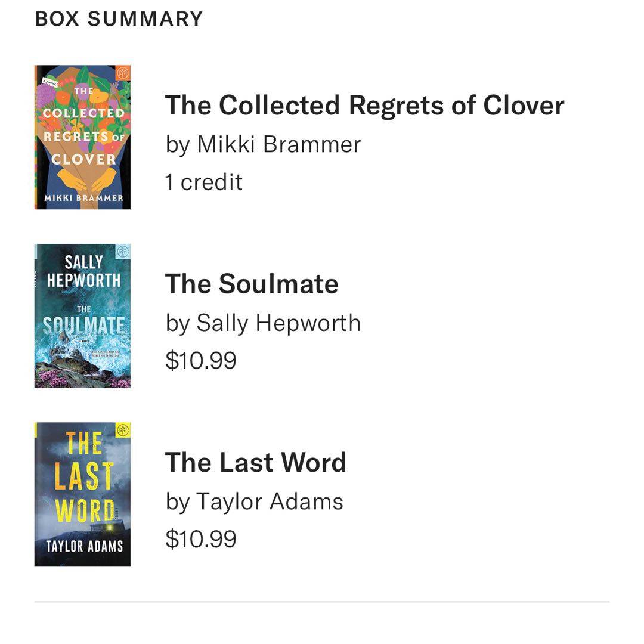Click the divider line below the book list
The width and height of the screenshot is (644, 644).
pyautogui.click(x=322, y=602)
